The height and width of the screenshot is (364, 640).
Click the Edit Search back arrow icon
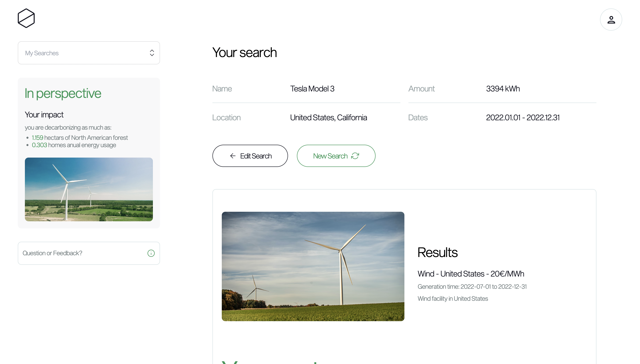click(x=232, y=156)
